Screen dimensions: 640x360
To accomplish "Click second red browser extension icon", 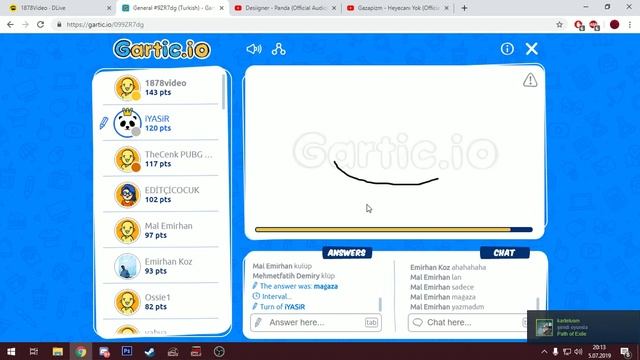I will point(594,25).
